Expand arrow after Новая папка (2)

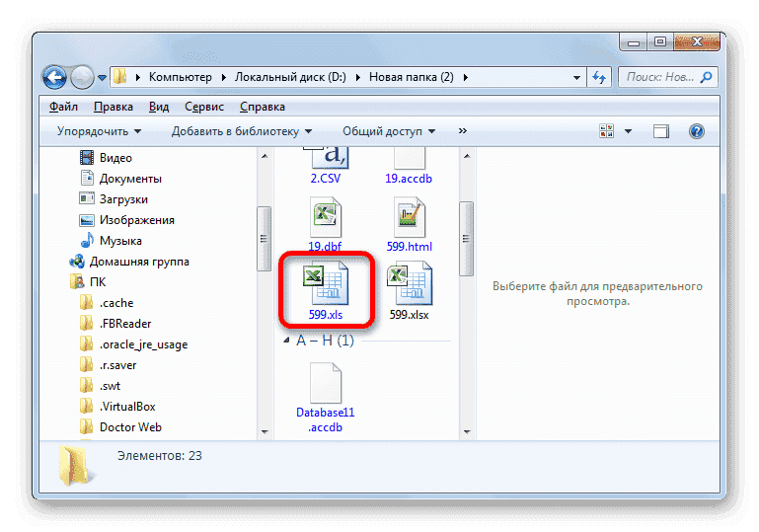466,77
